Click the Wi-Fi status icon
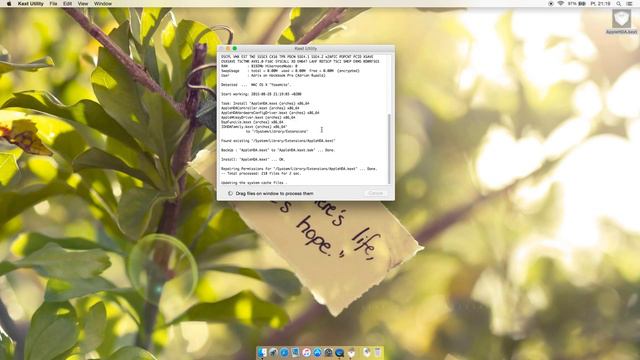Image resolution: width=640 pixels, height=360 pixels. coord(561,3)
